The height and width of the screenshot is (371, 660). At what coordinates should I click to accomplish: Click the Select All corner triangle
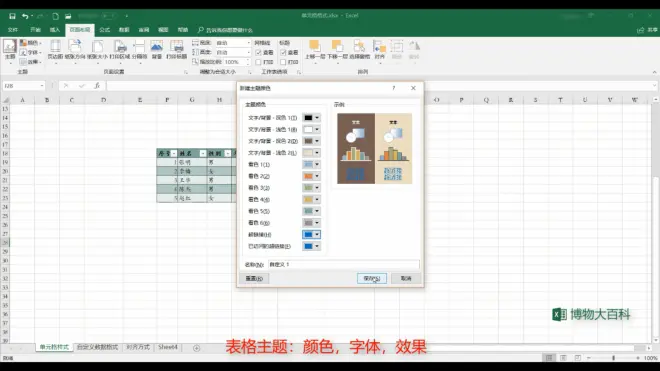(6, 100)
